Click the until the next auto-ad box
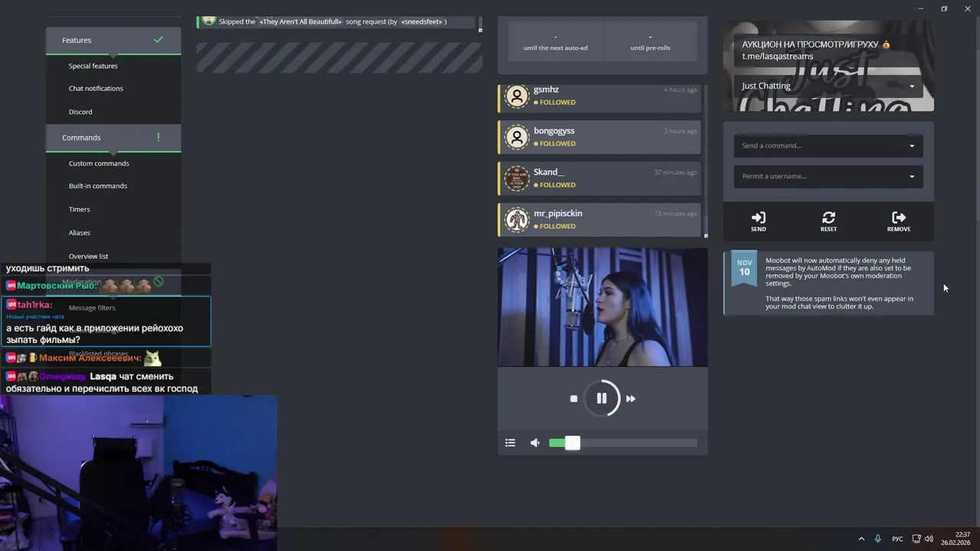 click(x=555, y=41)
